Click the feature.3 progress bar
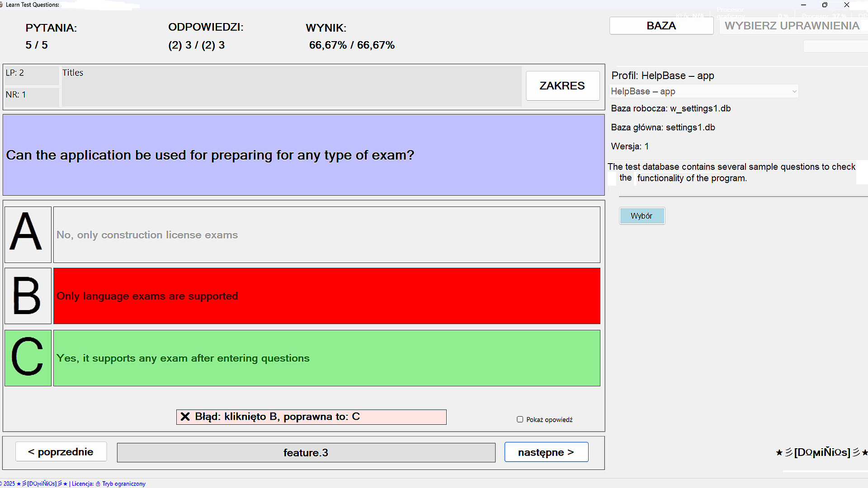Viewport: 868px width, 488px height. [x=306, y=452]
